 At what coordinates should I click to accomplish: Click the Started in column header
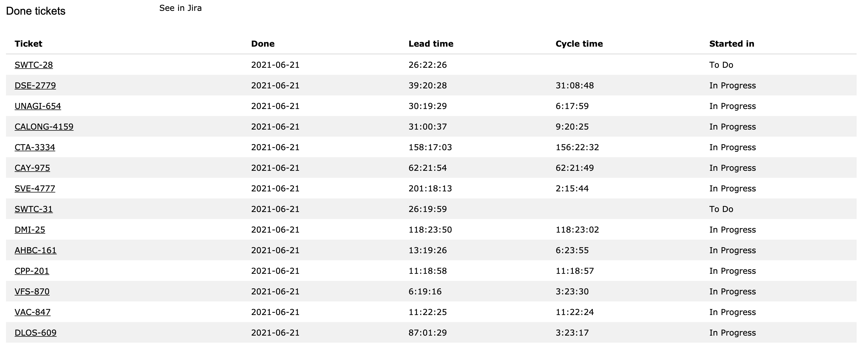click(732, 44)
